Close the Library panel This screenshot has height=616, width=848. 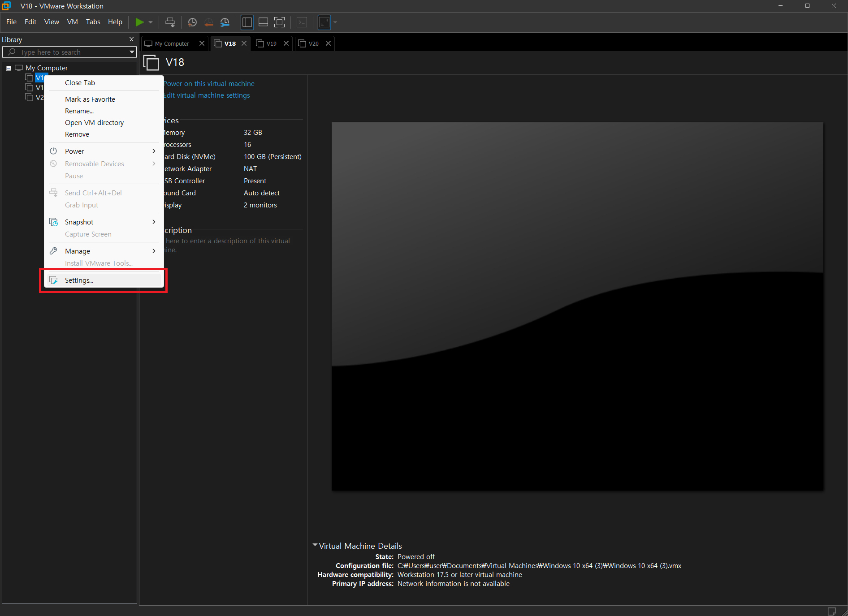pos(131,39)
